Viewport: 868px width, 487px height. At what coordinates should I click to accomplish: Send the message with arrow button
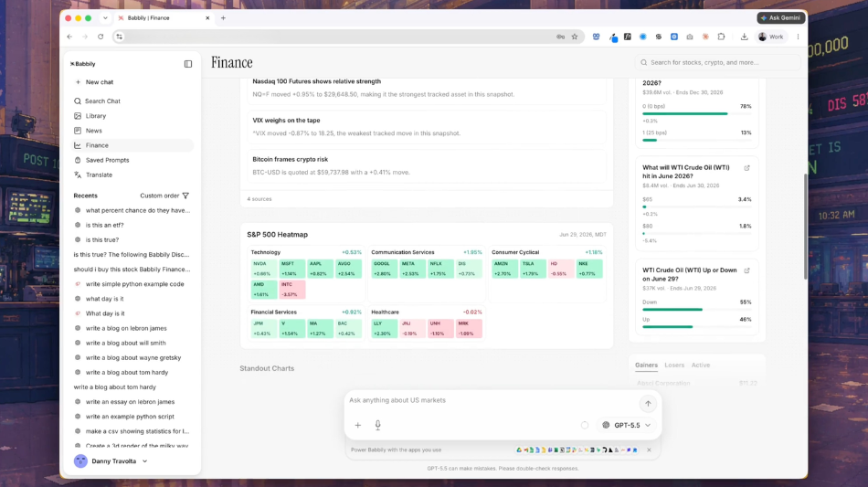648,404
